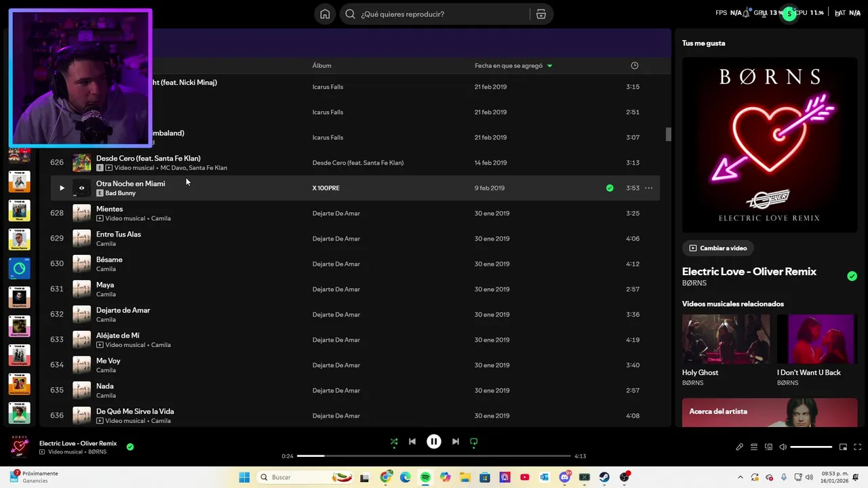Image resolution: width=868 pixels, height=488 pixels.
Task: Click the search field '¿Qué quieres reproducir?'
Action: pos(434,14)
